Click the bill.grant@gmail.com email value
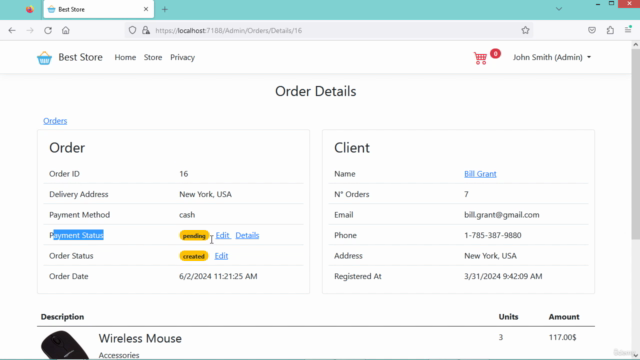Viewport: 640px width, 360px height. (x=502, y=215)
